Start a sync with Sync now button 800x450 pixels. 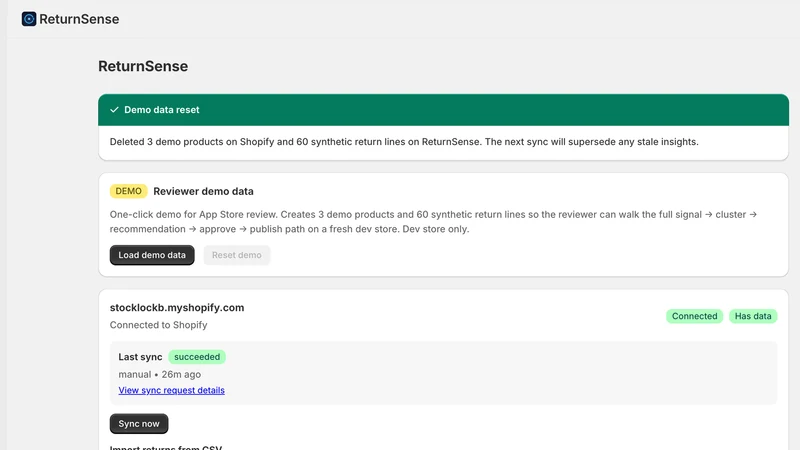coord(139,423)
